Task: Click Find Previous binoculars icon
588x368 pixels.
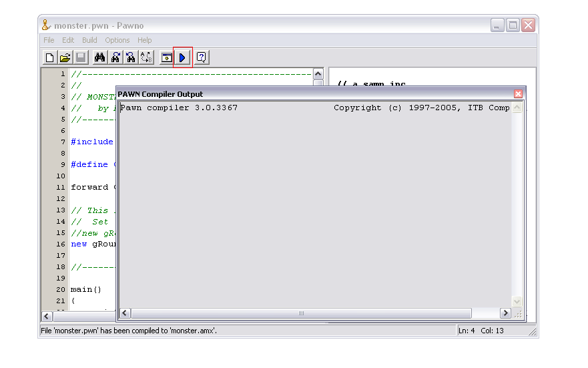Action: (131, 57)
